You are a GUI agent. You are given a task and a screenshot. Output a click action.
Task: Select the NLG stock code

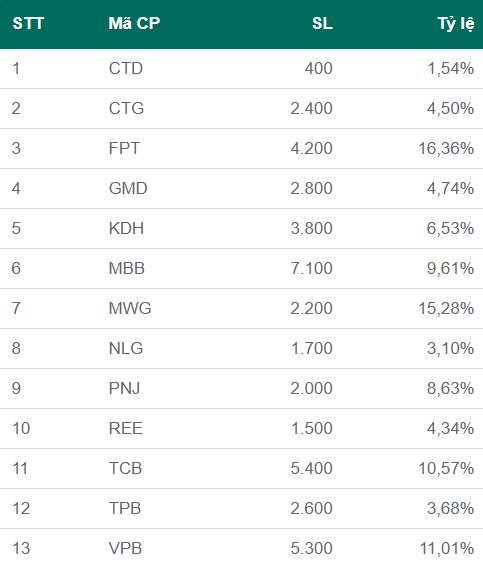(x=126, y=348)
